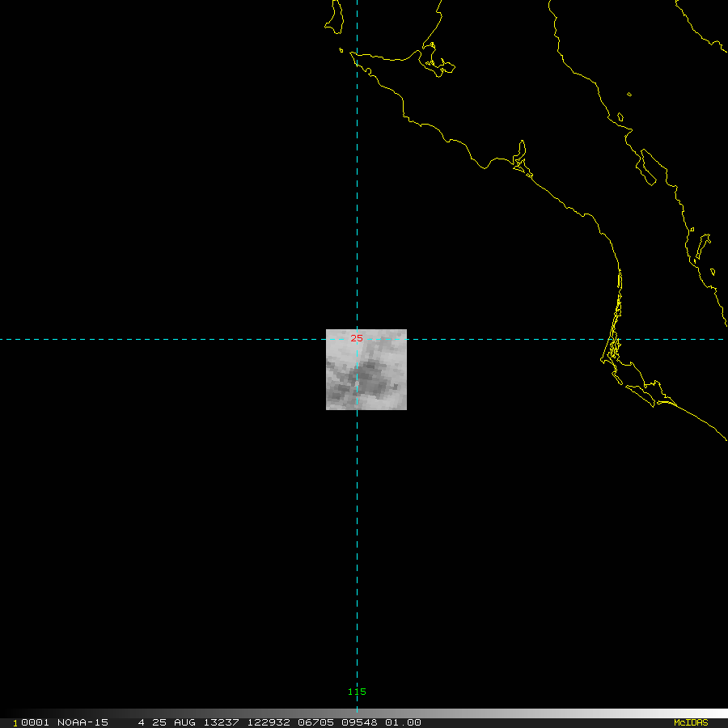
Task: Click the red 25 latitude label
Action: pyautogui.click(x=357, y=338)
